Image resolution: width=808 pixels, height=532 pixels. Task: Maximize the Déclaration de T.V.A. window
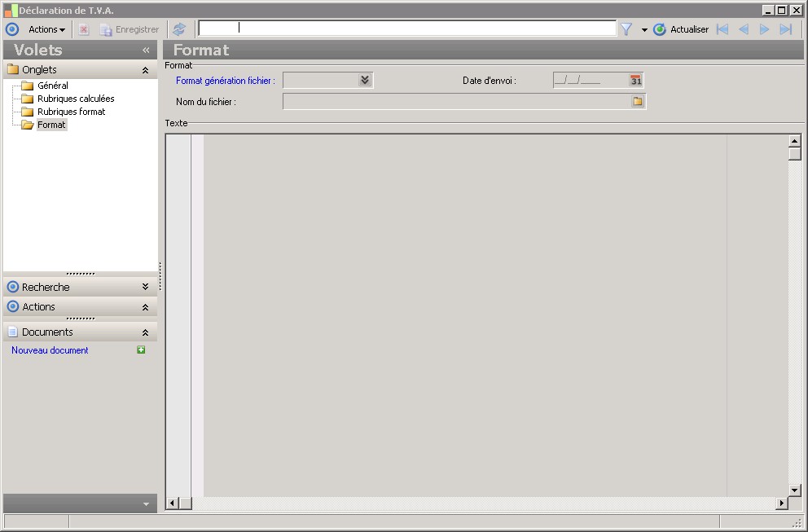click(x=782, y=11)
